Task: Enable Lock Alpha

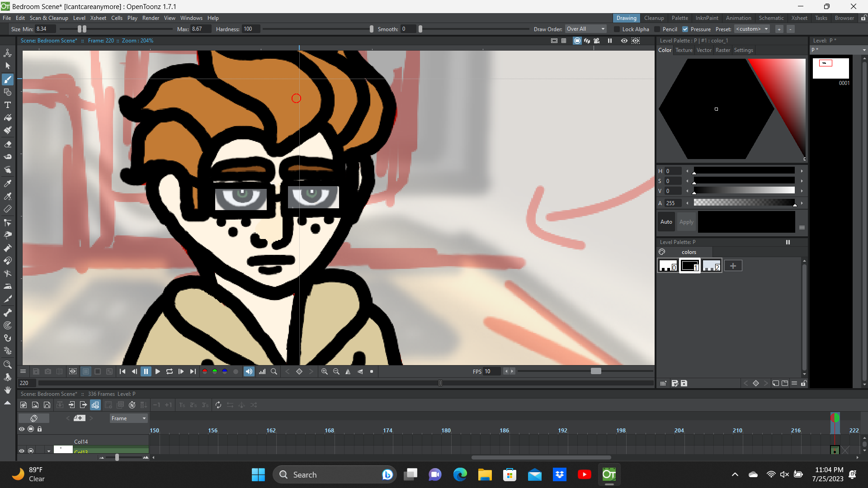Action: click(x=617, y=29)
